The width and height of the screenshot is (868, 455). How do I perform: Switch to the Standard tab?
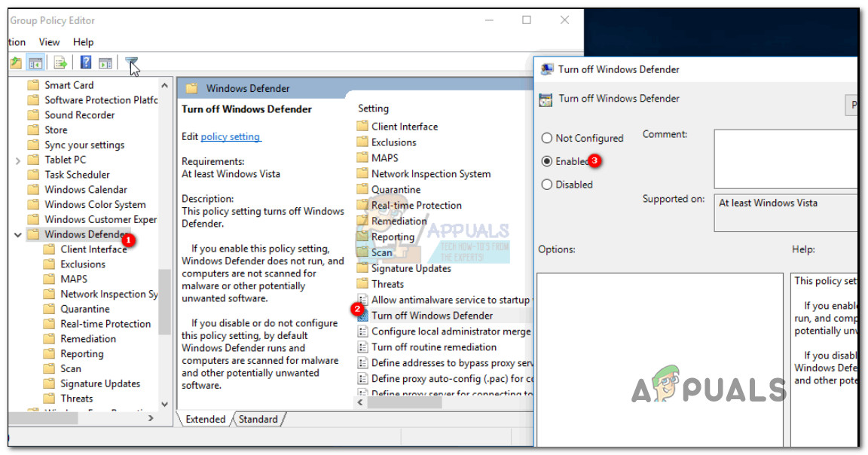tap(258, 419)
